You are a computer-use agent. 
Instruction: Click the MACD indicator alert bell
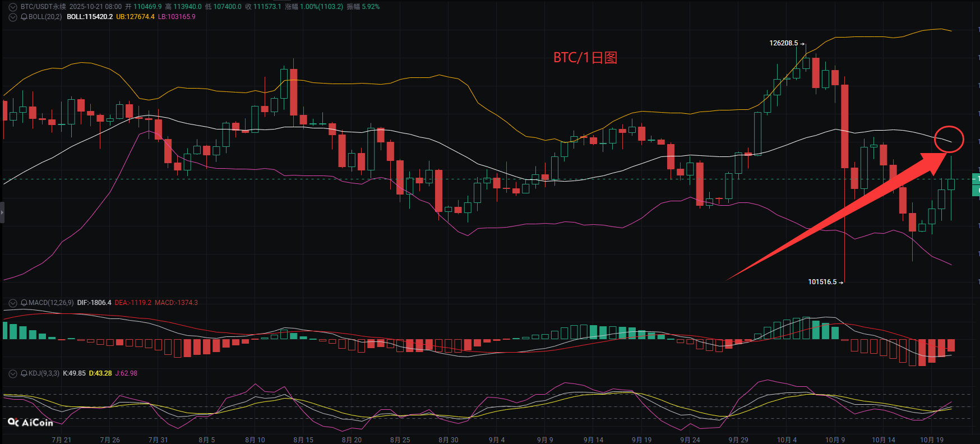[24, 303]
